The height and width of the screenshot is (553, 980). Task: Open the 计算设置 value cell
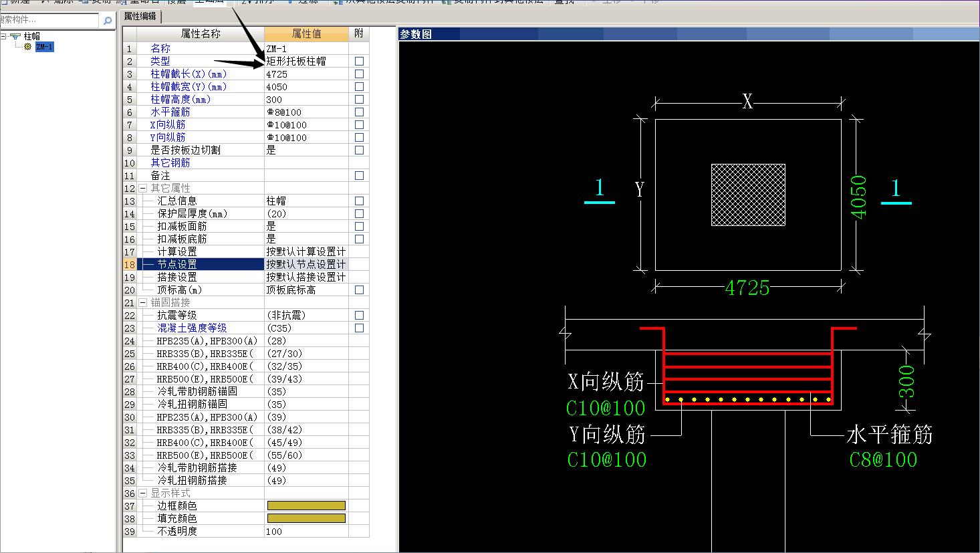306,251
